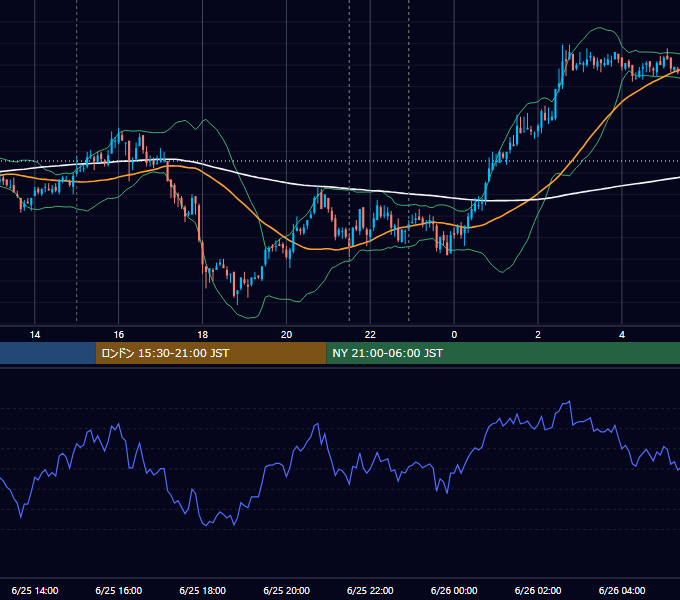Screen dimensions: 680x600
Task: Click the 6/26 04:00 date label
Action: [x=622, y=590]
